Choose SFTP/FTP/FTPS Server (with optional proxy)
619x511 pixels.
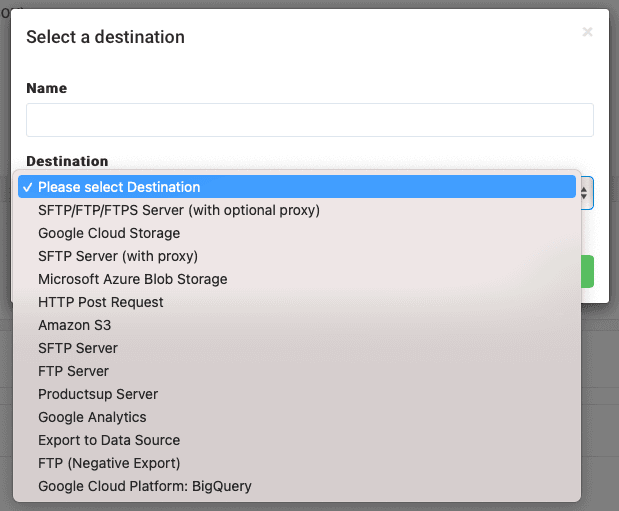[179, 210]
